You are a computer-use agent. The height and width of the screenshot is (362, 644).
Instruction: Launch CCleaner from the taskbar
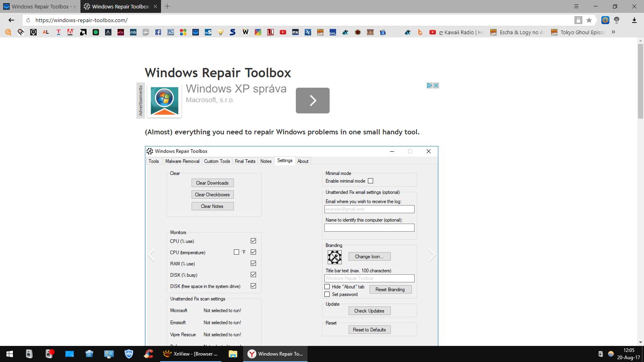(x=149, y=354)
